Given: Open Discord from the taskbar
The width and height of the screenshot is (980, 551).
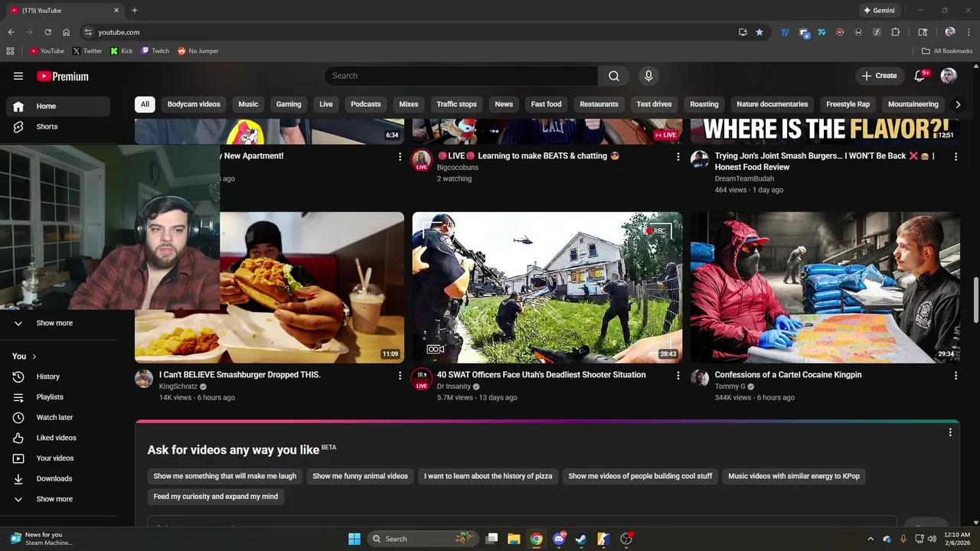Looking at the screenshot, I should click(x=559, y=539).
